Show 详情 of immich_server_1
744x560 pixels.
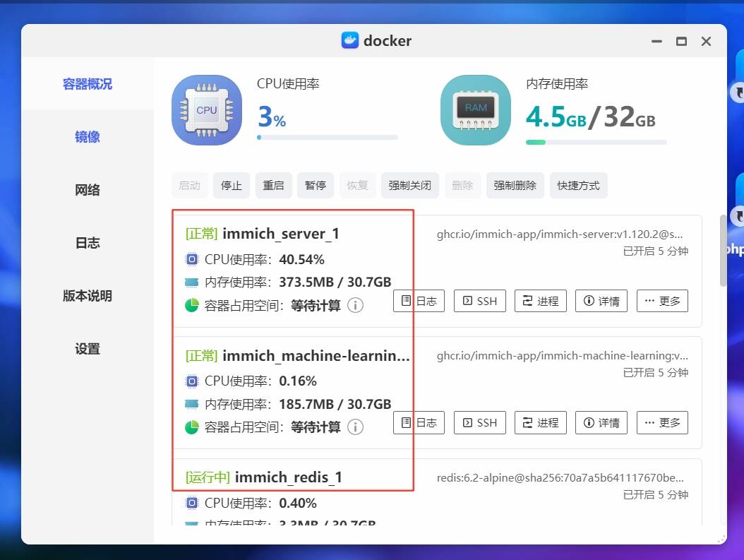[601, 301]
